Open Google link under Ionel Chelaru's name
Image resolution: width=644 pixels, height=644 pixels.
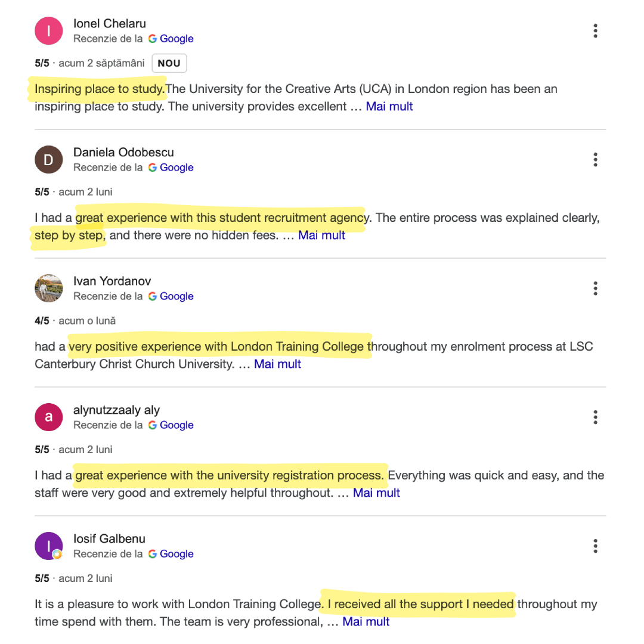click(171, 39)
